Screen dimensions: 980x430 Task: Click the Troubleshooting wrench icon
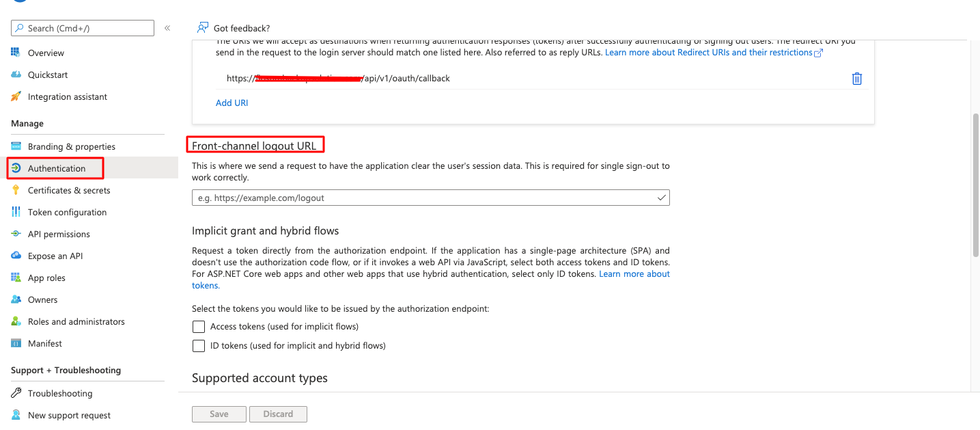pos(16,394)
